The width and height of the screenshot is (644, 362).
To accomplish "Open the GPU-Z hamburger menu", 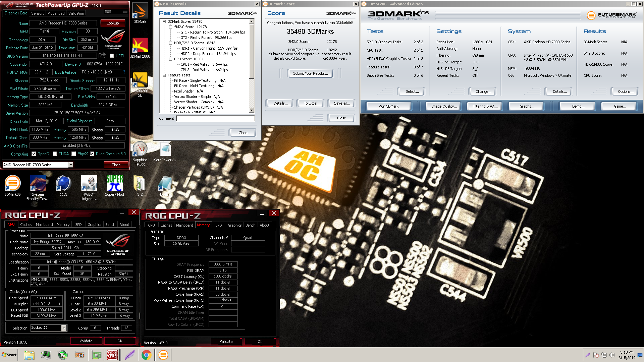I will [x=125, y=12].
